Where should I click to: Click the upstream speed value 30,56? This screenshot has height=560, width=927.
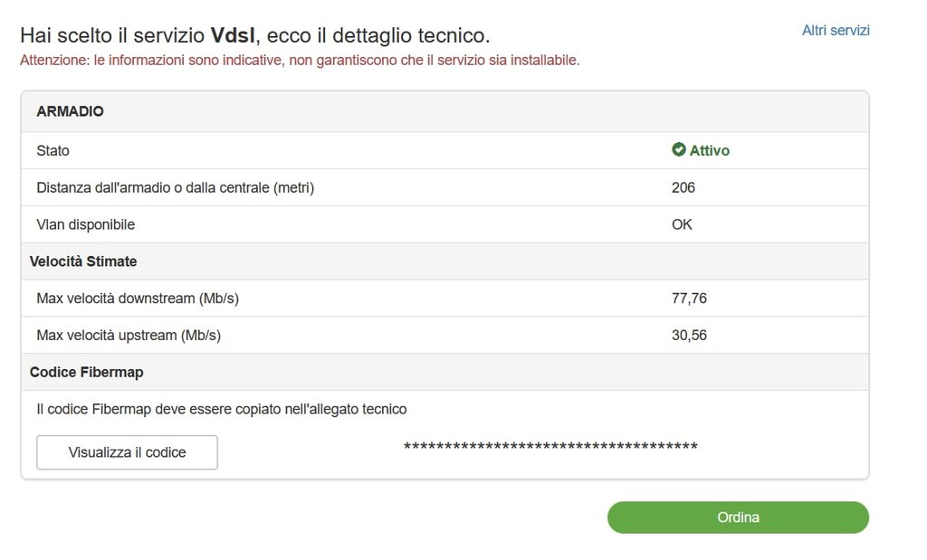[x=689, y=336]
